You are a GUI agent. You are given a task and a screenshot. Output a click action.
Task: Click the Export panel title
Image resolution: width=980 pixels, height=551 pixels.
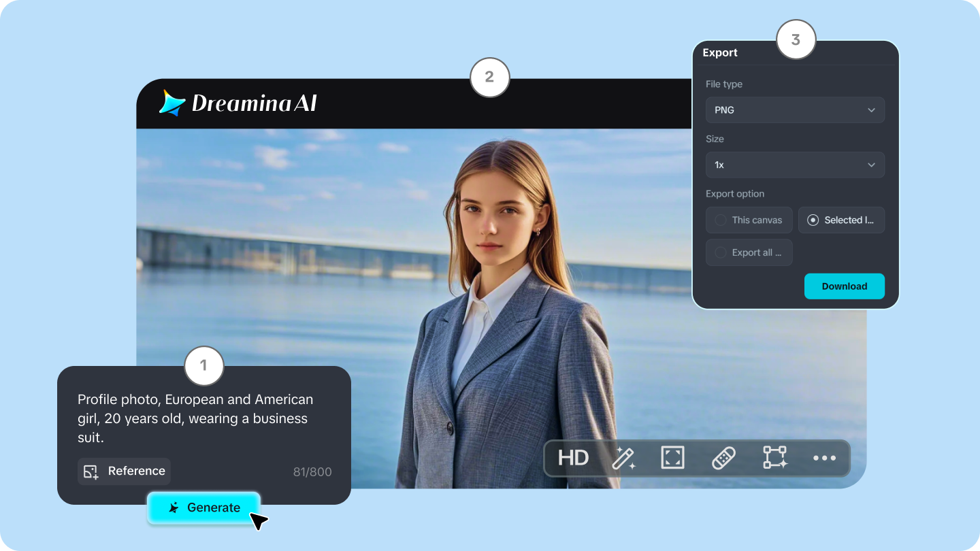720,53
